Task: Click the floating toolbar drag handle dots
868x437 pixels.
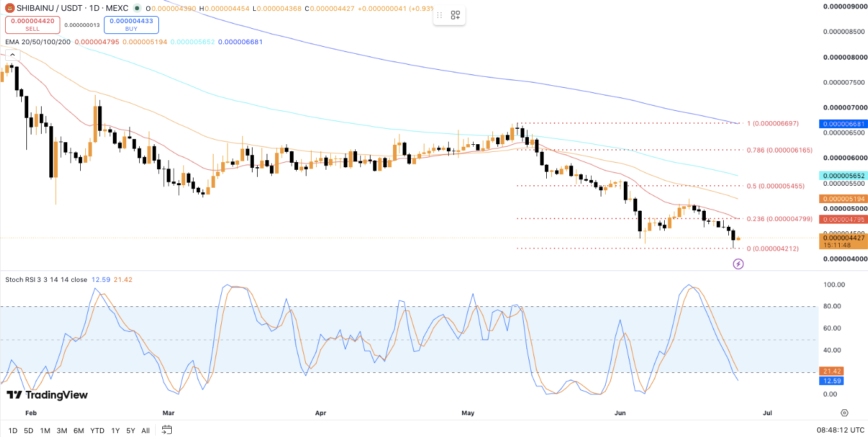Action: click(439, 15)
